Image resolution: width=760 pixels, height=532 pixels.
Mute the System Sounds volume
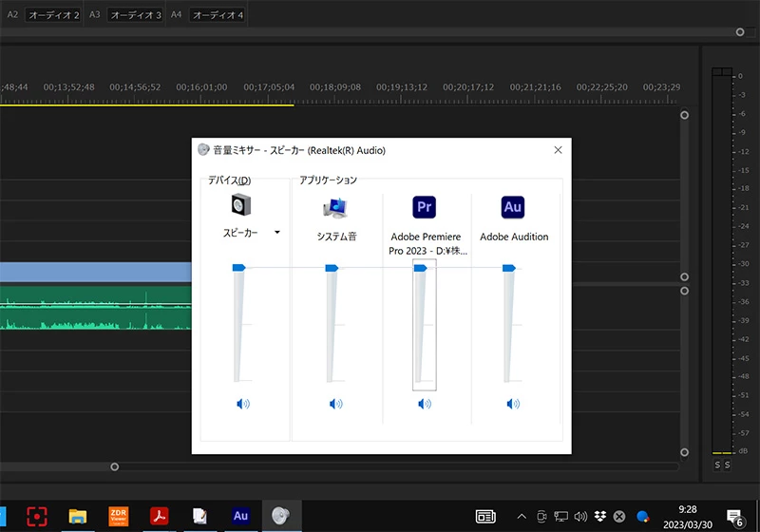coord(335,404)
